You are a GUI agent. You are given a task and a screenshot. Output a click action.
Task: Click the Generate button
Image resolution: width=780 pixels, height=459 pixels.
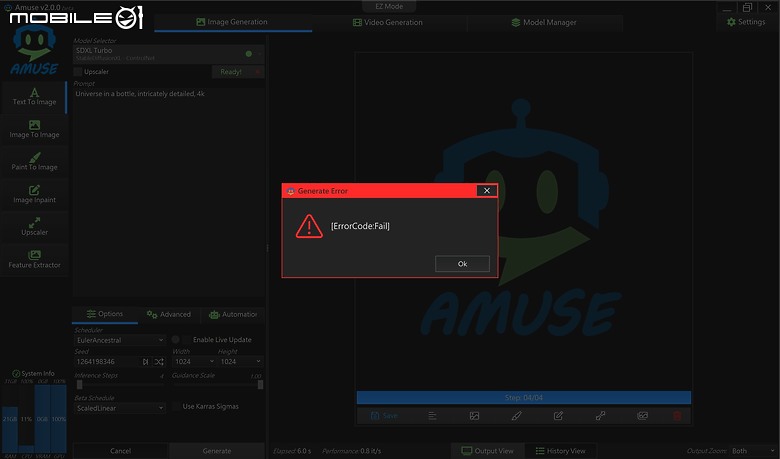coord(217,451)
